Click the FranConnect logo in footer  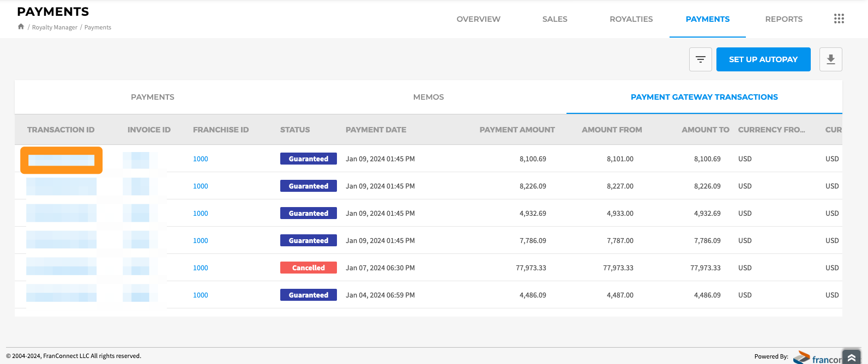(818, 357)
